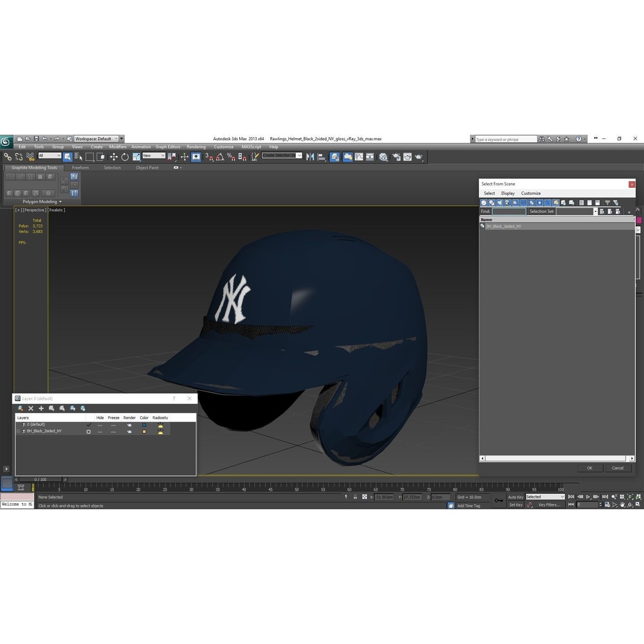Expand the BH_Black_2sided_NY layer tree
Viewport: 644px width, 644px height.
[18, 431]
